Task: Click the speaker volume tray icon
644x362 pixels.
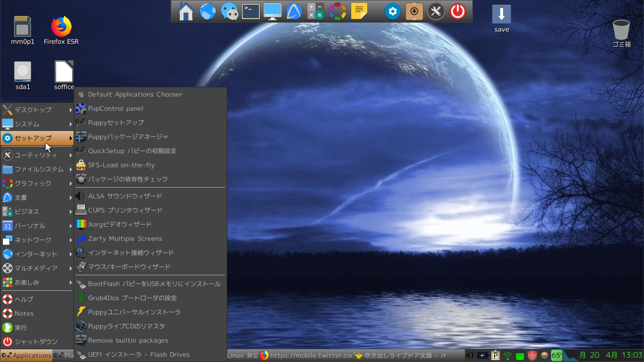Action: click(x=470, y=355)
